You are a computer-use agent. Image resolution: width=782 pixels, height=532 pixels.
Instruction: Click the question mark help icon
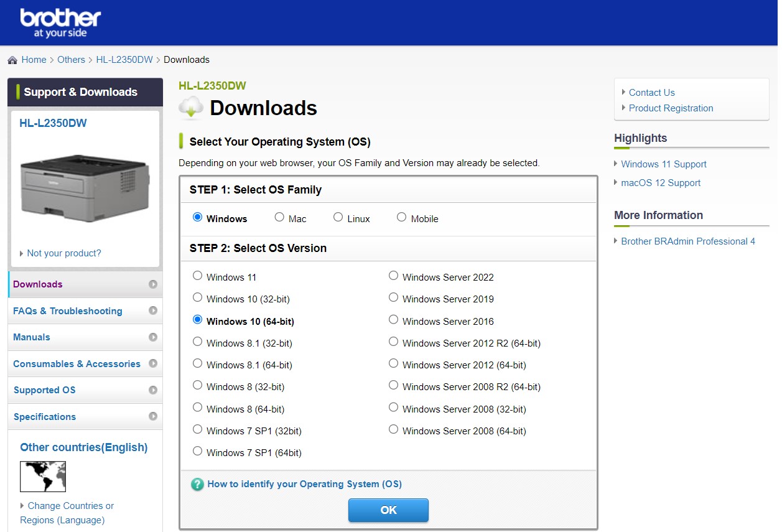pyautogui.click(x=197, y=484)
